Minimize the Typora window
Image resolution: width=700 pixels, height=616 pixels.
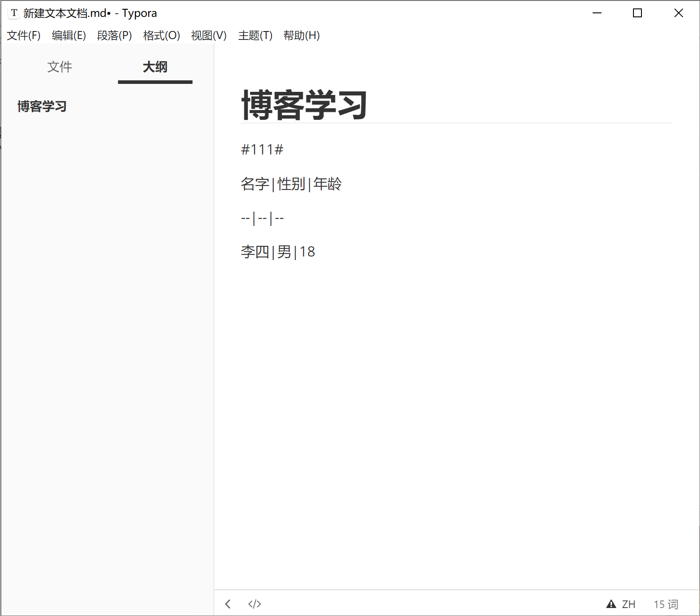click(x=597, y=13)
